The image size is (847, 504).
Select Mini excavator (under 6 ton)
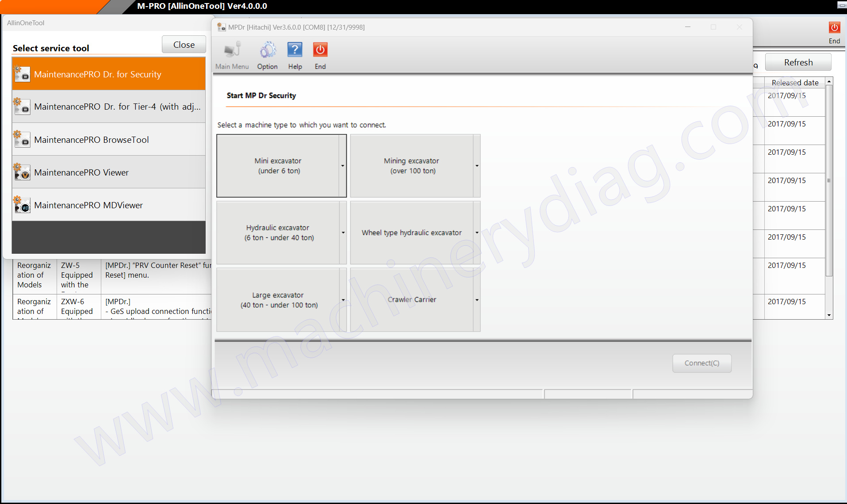pos(278,166)
